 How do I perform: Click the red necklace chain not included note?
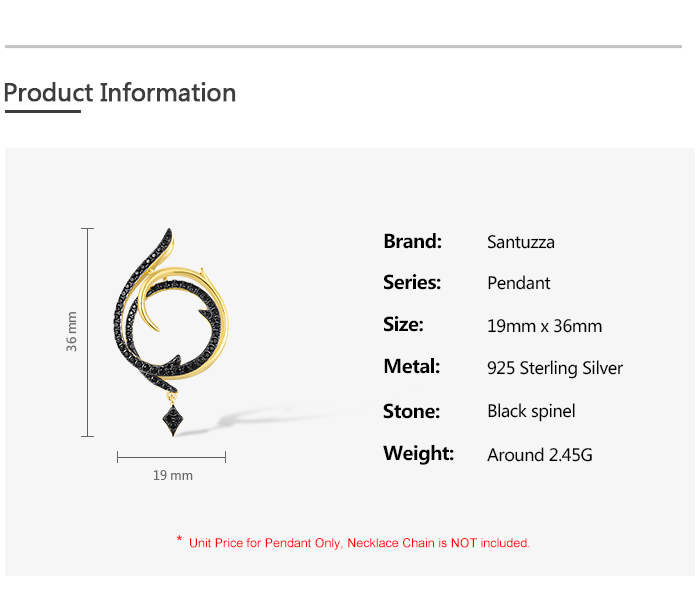click(x=359, y=543)
